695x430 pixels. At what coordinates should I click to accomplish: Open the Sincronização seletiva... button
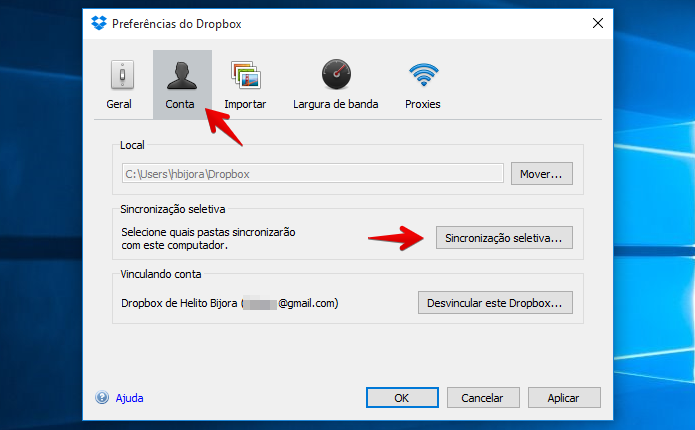coord(504,238)
